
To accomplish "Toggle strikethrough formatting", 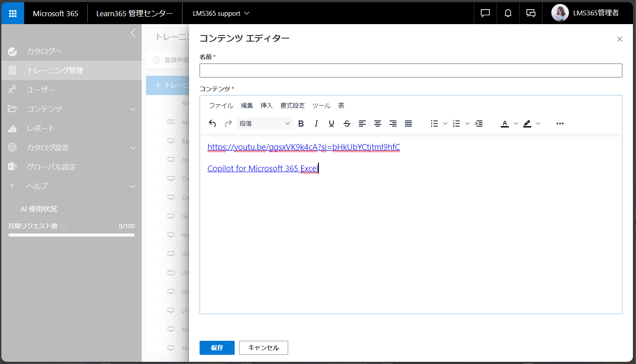I will (x=347, y=124).
